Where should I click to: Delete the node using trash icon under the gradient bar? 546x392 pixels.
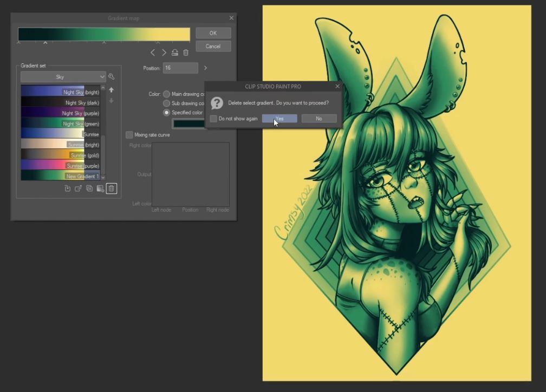(186, 53)
